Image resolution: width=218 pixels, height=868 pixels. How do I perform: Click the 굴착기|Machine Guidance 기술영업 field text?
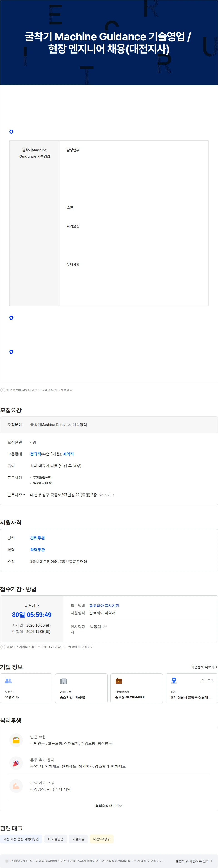point(58,425)
